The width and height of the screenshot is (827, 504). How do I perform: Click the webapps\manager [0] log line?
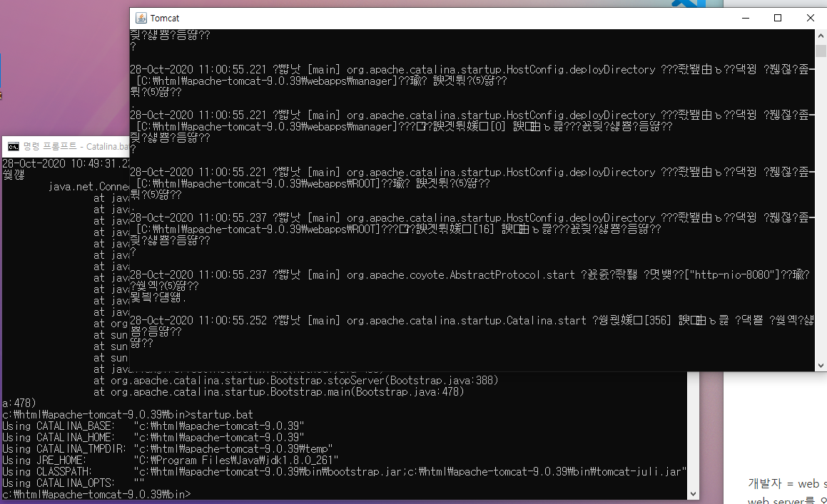(x=404, y=126)
